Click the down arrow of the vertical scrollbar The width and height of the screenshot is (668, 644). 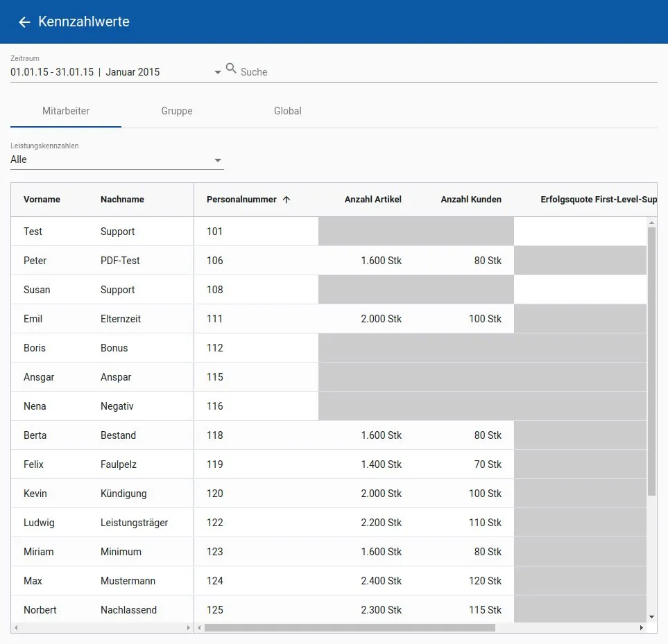650,616
